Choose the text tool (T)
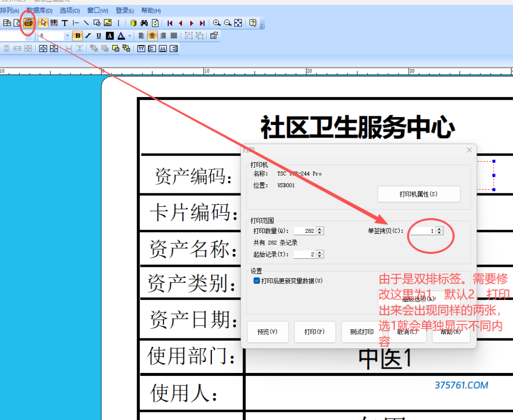513x420 pixels. pyautogui.click(x=65, y=23)
